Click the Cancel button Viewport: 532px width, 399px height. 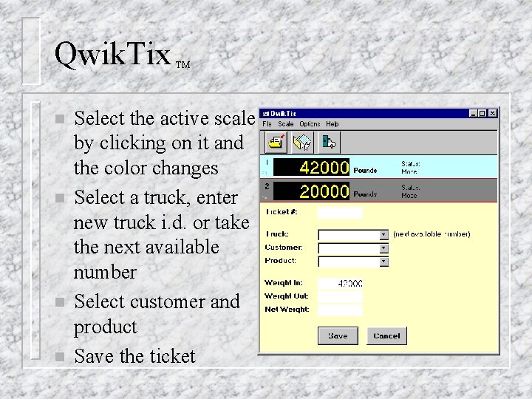(386, 336)
